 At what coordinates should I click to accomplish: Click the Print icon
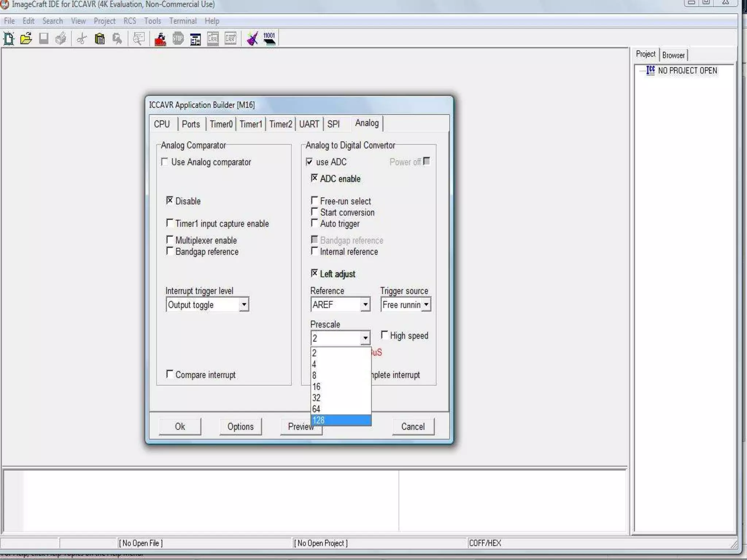click(61, 38)
